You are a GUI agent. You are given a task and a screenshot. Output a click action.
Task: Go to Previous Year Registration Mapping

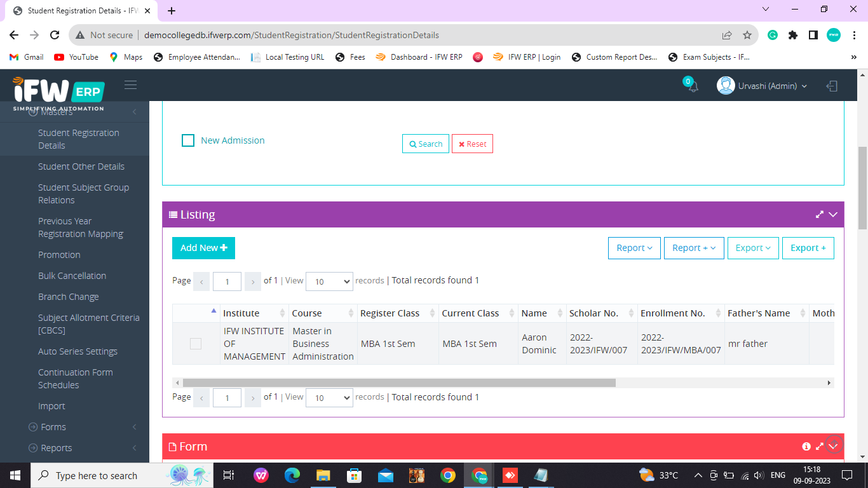(x=81, y=227)
